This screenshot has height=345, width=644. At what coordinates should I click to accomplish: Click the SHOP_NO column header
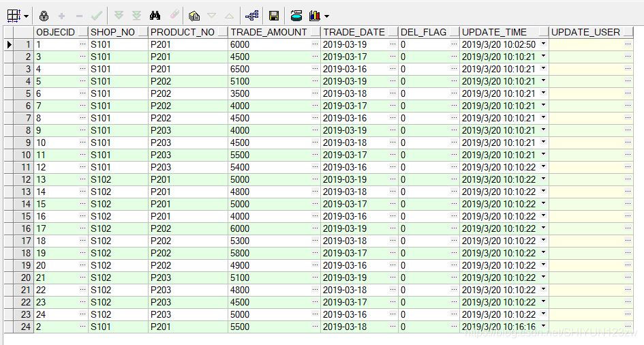click(x=119, y=32)
